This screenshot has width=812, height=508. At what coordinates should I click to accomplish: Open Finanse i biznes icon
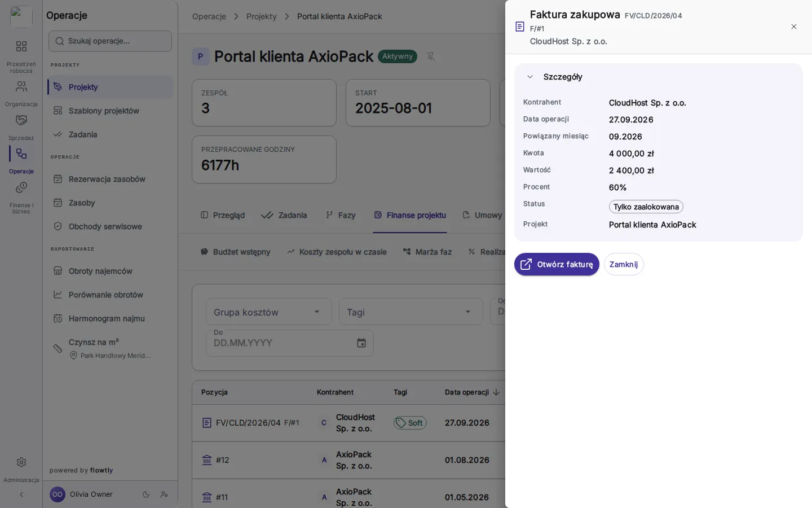[21, 187]
